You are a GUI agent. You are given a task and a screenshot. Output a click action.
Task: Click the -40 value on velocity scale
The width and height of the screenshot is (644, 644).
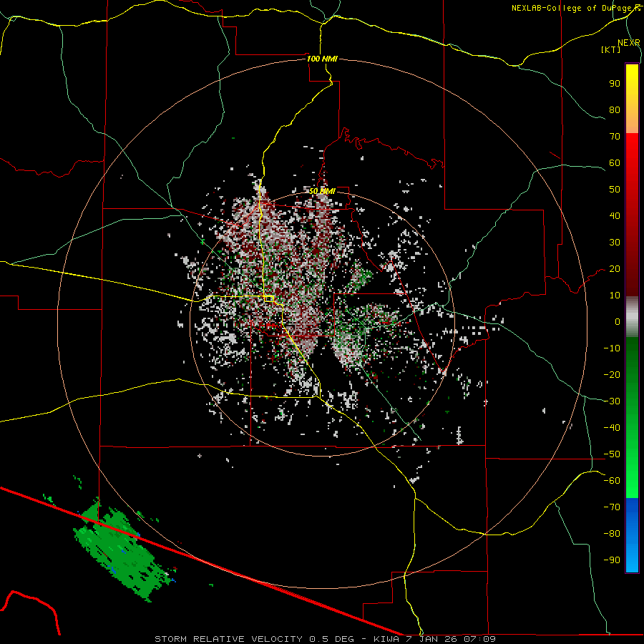click(612, 428)
